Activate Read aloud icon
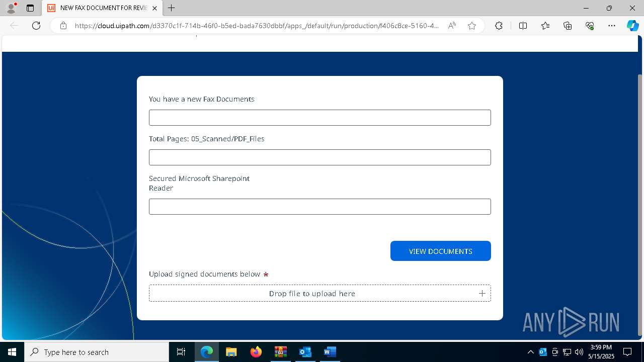Viewport: 644px width, 362px height. [452, 26]
